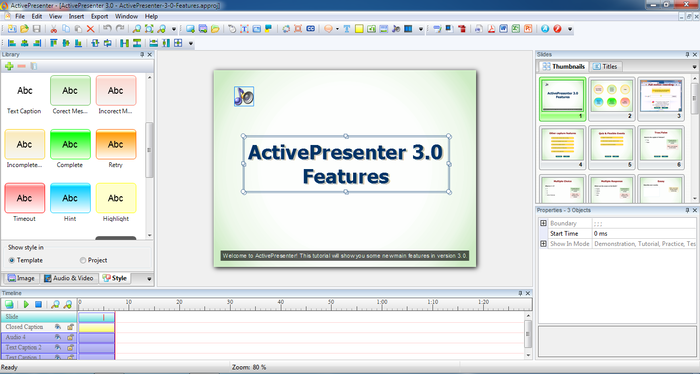Screen dimensions: 700x374
Task: Click the blue round AJAX export icon
Action: 545,29
